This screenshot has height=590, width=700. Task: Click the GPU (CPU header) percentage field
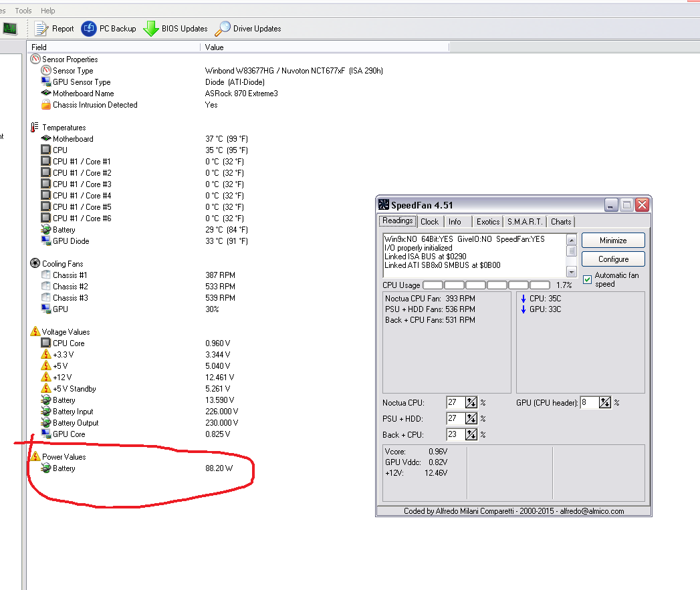(x=589, y=402)
